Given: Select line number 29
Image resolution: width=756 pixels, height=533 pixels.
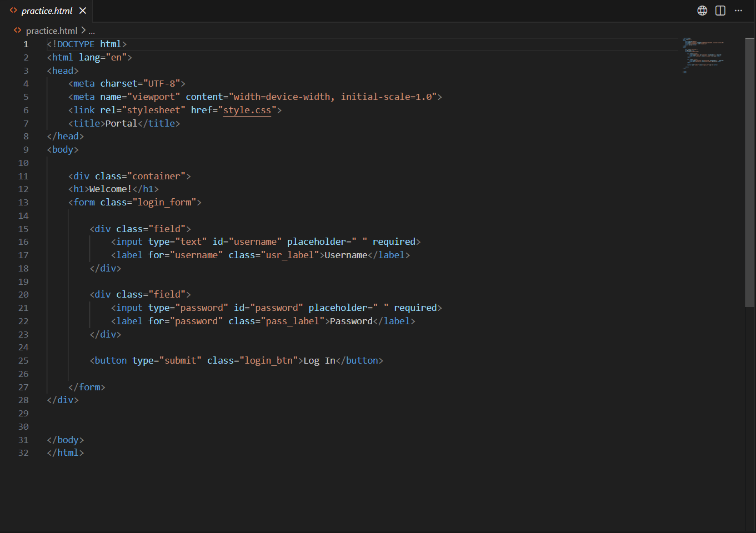Looking at the screenshot, I should coord(23,413).
